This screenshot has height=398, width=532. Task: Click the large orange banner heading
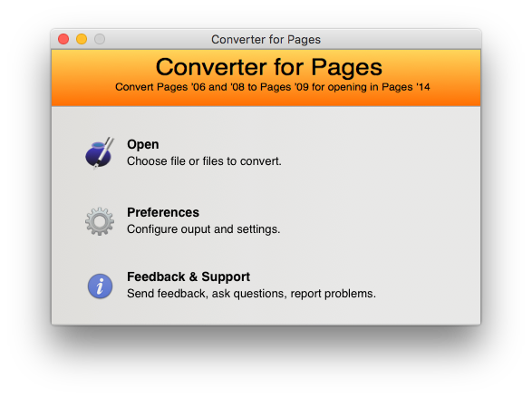click(x=269, y=67)
